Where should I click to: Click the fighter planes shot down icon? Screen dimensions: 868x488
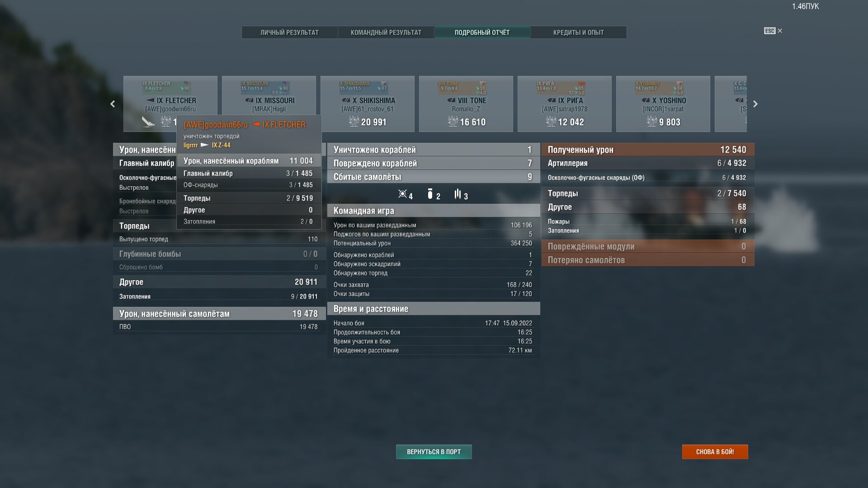pyautogui.click(x=402, y=194)
